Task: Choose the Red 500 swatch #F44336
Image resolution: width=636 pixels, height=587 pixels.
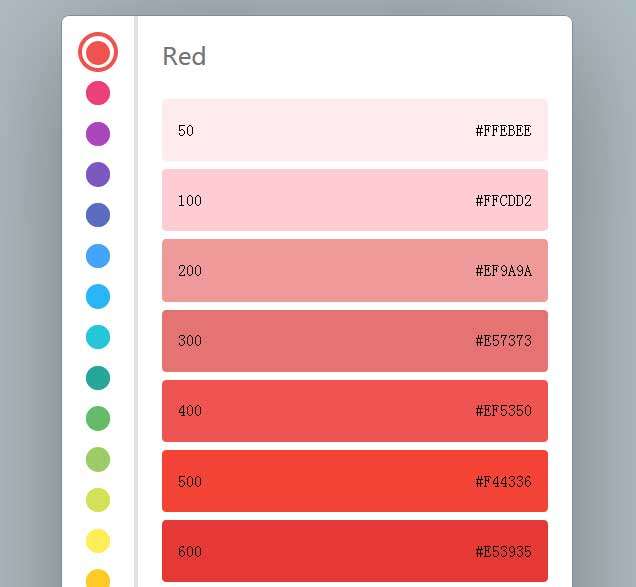Action: click(x=354, y=481)
